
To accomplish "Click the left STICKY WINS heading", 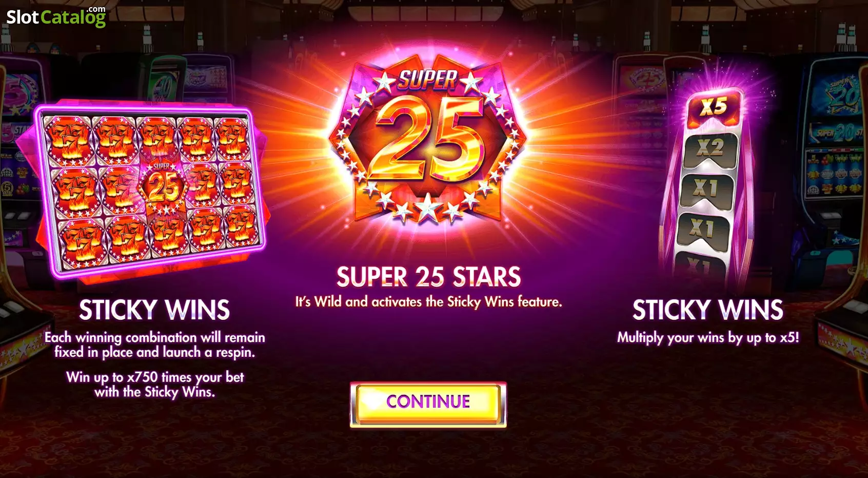I will click(x=154, y=310).
